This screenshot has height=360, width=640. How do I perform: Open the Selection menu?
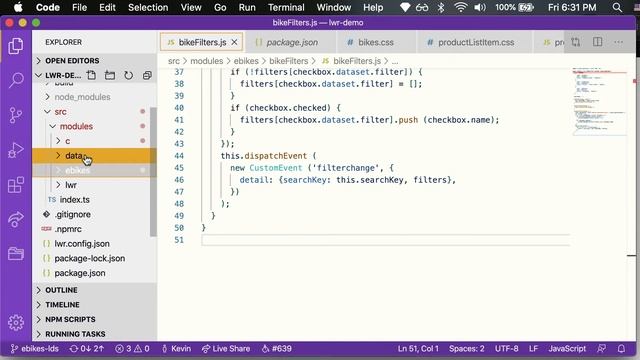click(x=148, y=7)
